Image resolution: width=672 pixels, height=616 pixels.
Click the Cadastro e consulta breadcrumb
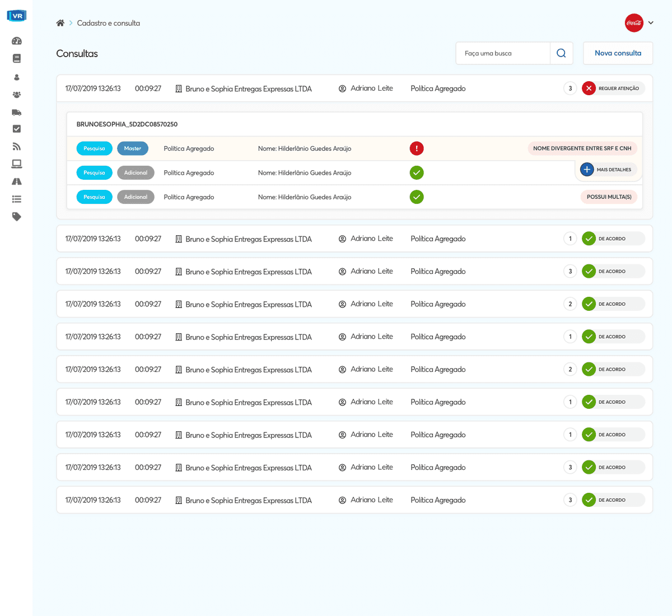pyautogui.click(x=108, y=23)
